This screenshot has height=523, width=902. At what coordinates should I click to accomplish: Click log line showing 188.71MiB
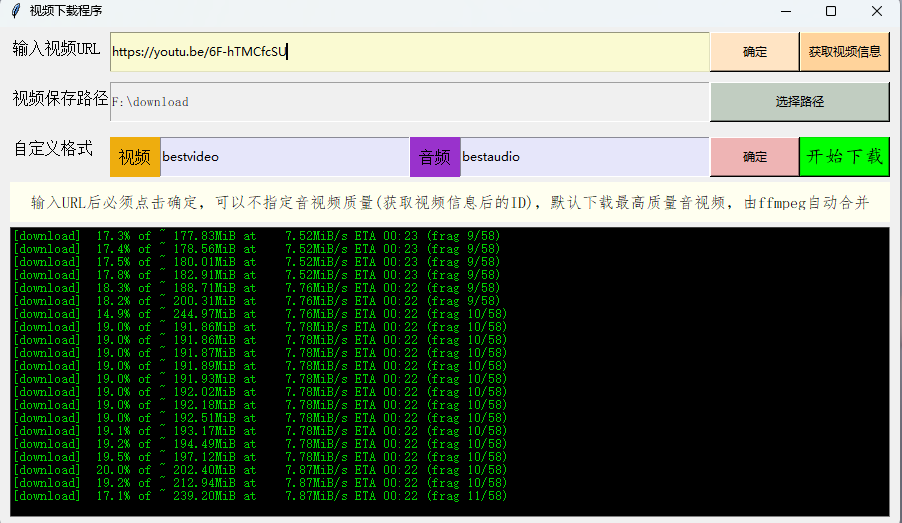257,288
